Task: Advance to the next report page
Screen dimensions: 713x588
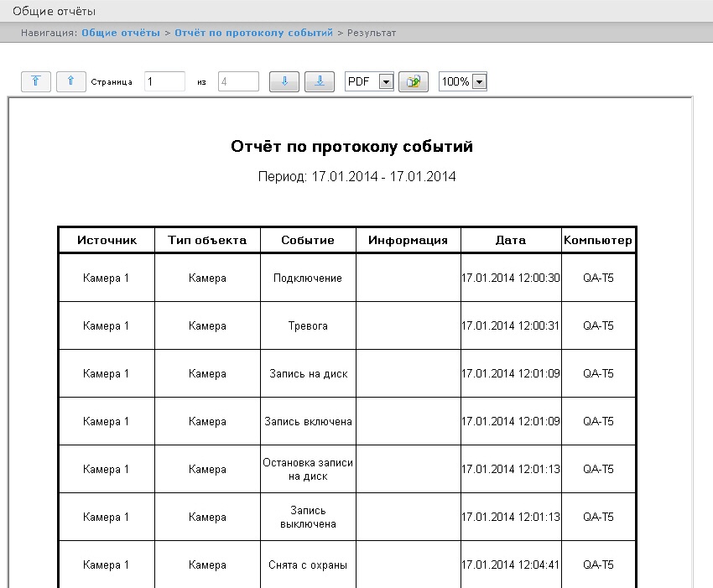Action: 284,81
